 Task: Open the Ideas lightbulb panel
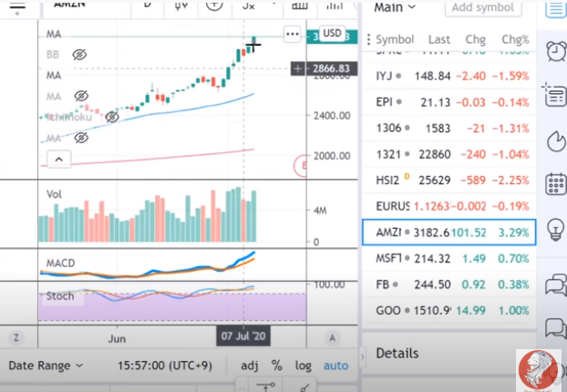pyautogui.click(x=556, y=230)
